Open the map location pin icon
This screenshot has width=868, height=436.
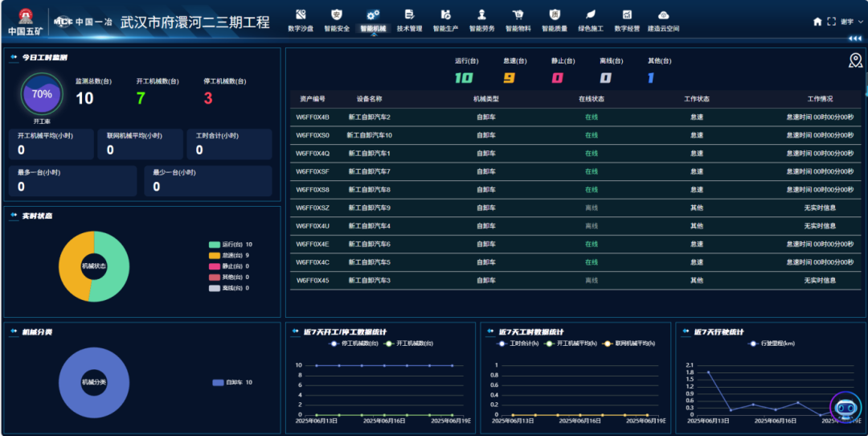(855, 60)
